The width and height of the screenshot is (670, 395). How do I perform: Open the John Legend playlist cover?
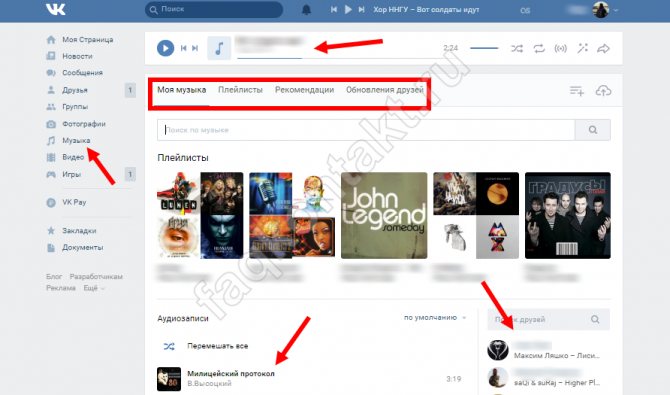pos(384,215)
